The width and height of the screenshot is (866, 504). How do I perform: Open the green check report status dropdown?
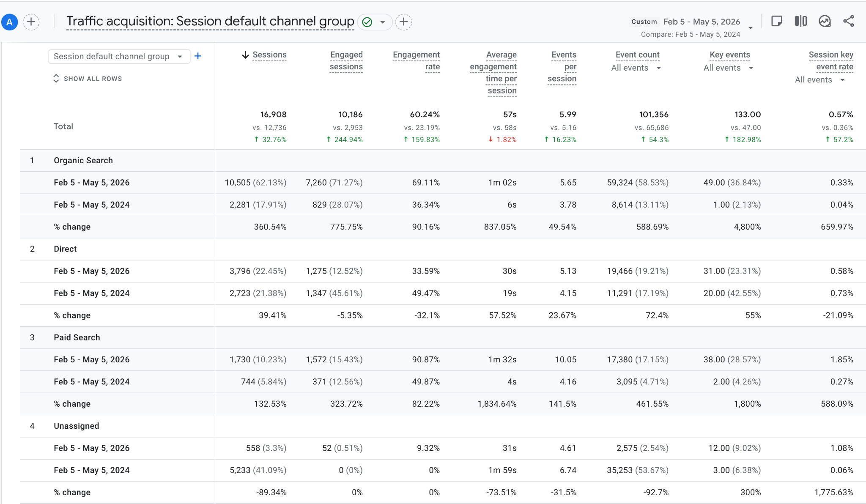click(x=375, y=22)
